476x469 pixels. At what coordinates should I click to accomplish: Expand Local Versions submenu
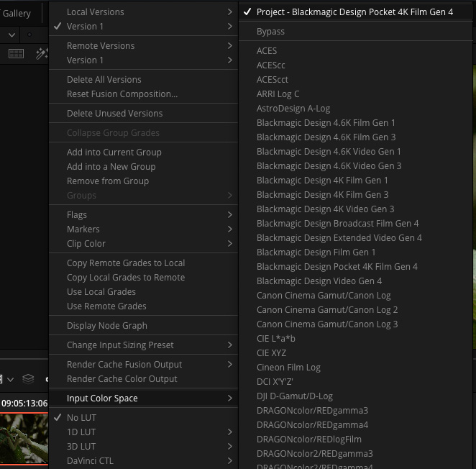[x=143, y=12]
